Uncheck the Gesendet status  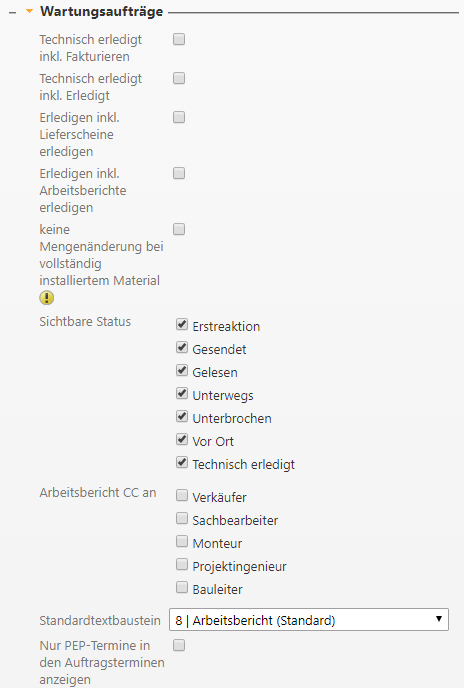(x=182, y=348)
